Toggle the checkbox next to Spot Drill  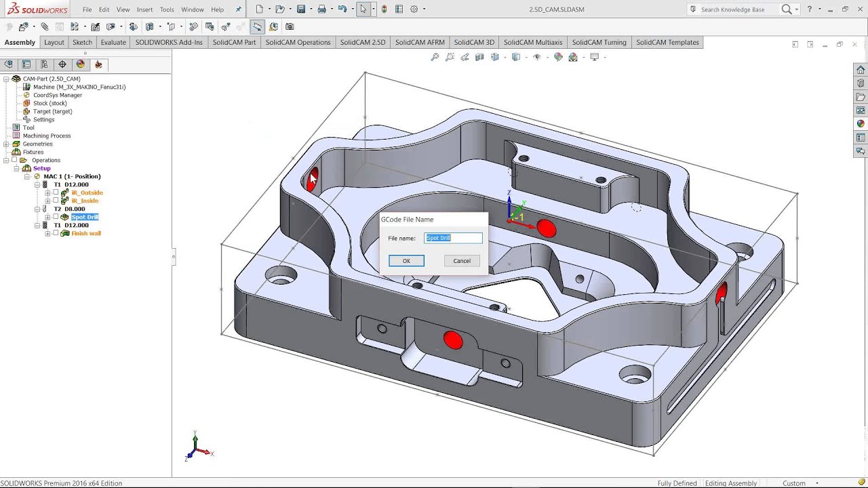tap(56, 216)
